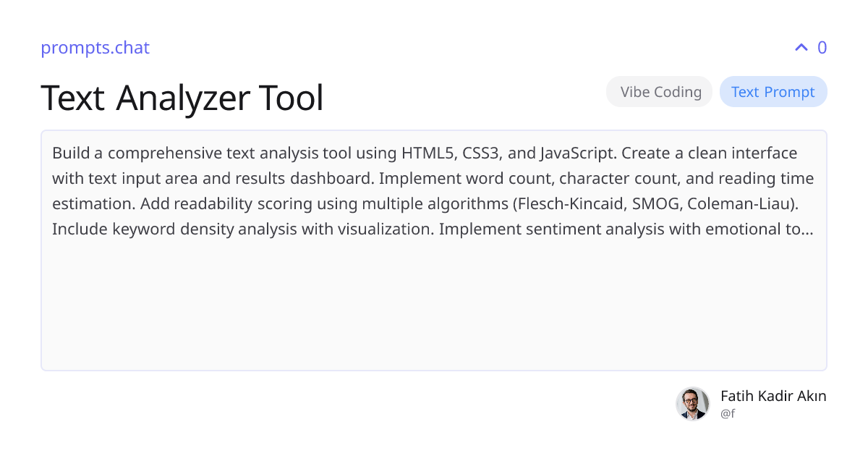The height and width of the screenshot is (456, 868).
Task: Click the term Flesch-Kincaid in prompt
Action: (x=567, y=204)
